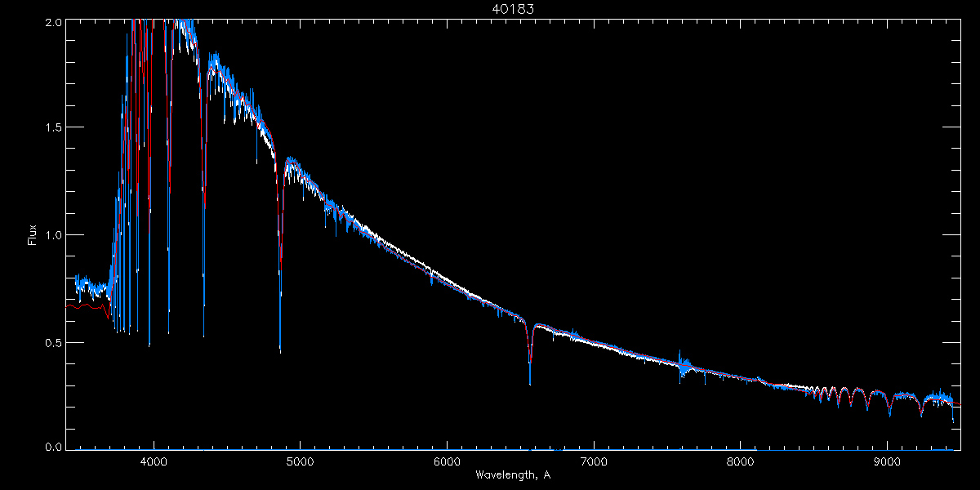Click the Flux axis label
Screen dimensions: 980x490
click(x=32, y=235)
